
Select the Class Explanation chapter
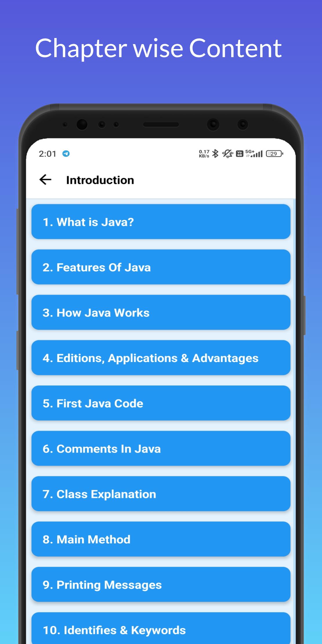(x=161, y=494)
